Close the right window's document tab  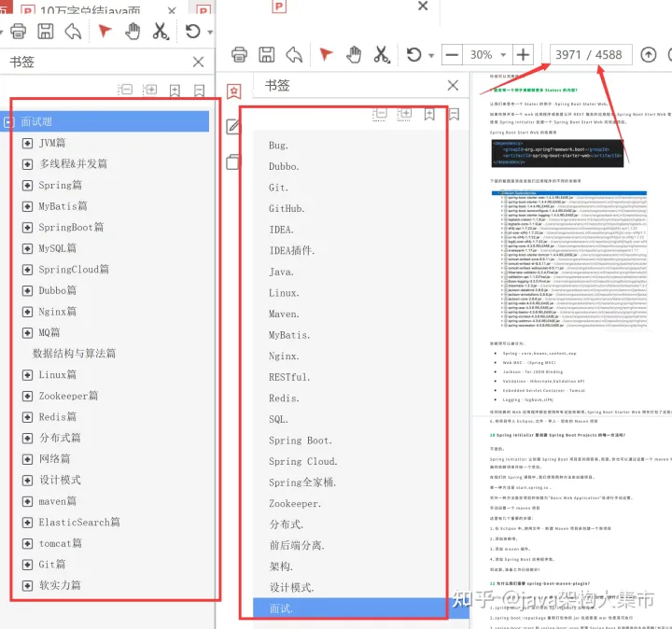point(423,6)
